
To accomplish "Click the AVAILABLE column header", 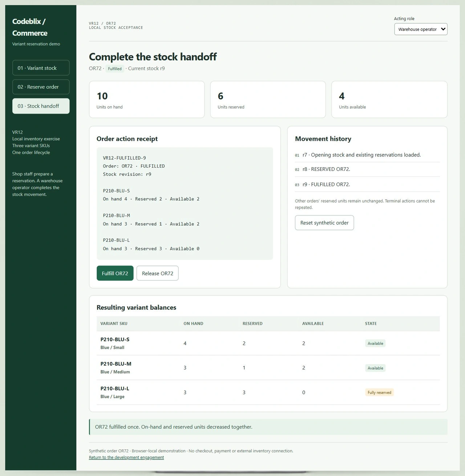I will pos(313,324).
